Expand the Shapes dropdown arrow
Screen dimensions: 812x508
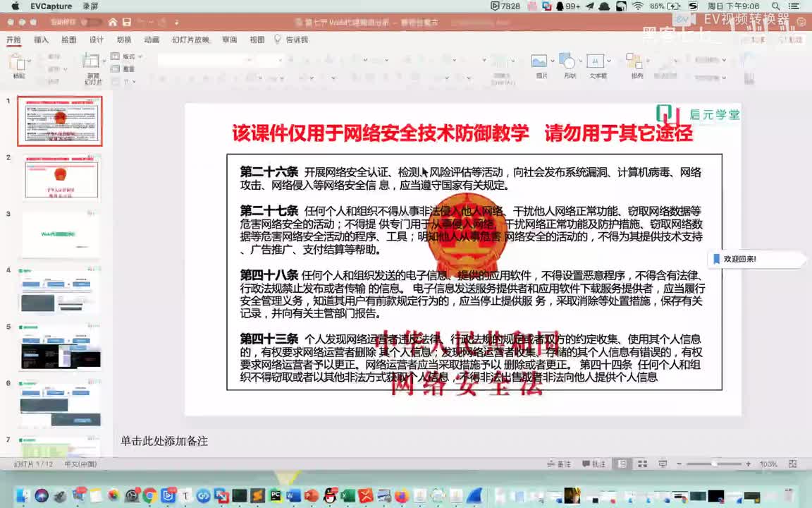click(581, 61)
